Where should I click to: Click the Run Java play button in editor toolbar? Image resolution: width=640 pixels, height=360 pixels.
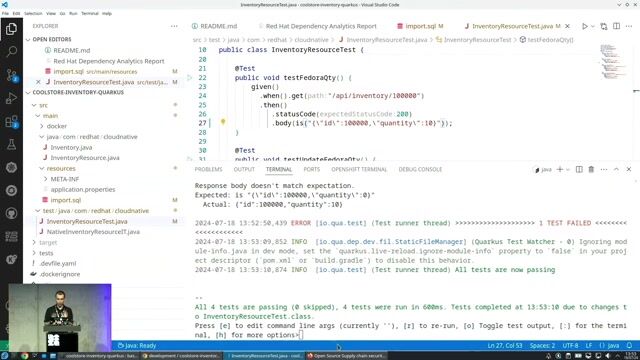(x=584, y=26)
